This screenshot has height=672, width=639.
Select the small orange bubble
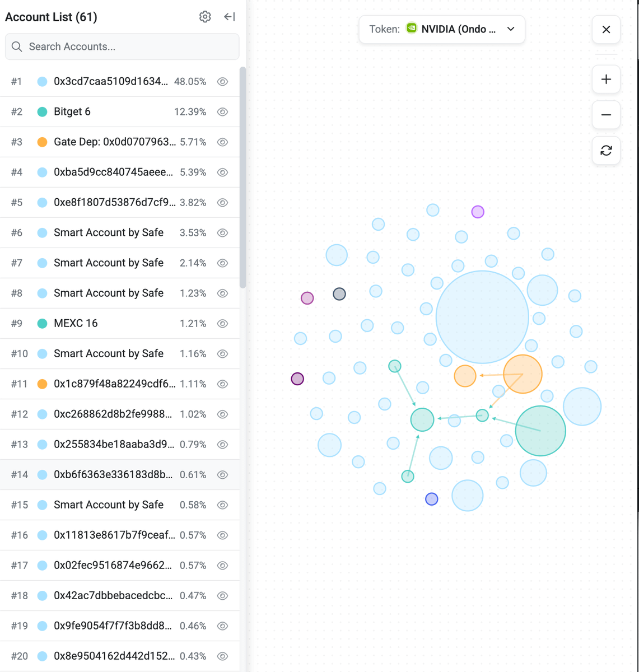[x=465, y=376]
